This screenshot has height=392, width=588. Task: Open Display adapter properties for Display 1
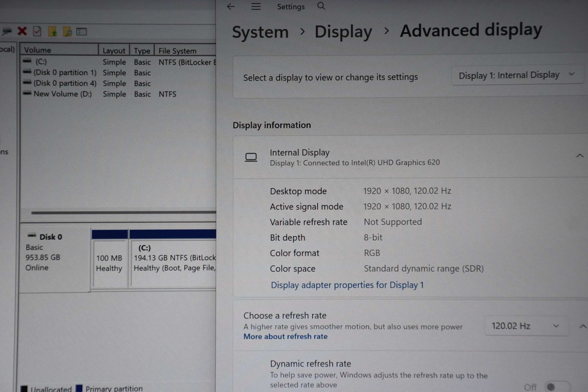347,285
